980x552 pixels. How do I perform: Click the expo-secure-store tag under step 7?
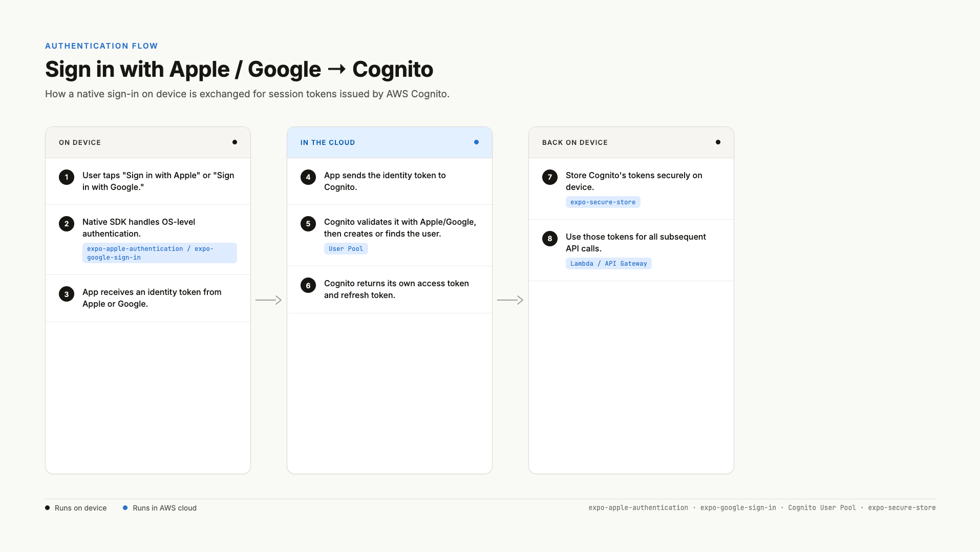(603, 202)
